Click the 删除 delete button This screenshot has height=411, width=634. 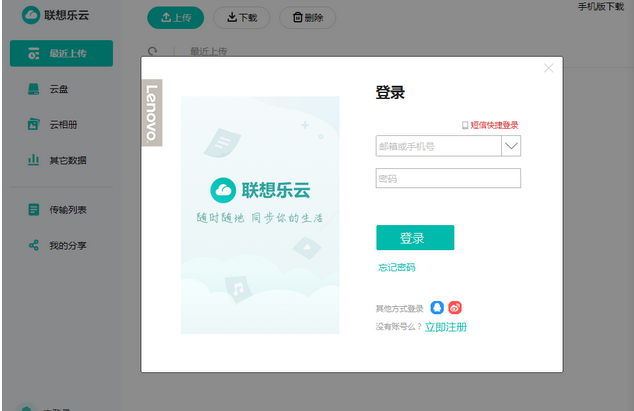click(308, 17)
